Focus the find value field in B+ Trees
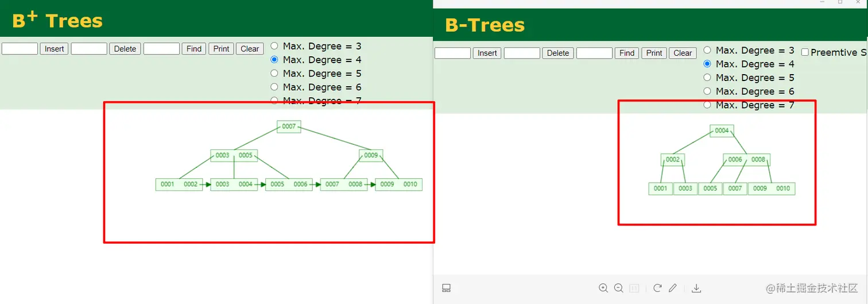The height and width of the screenshot is (304, 868). point(161,49)
